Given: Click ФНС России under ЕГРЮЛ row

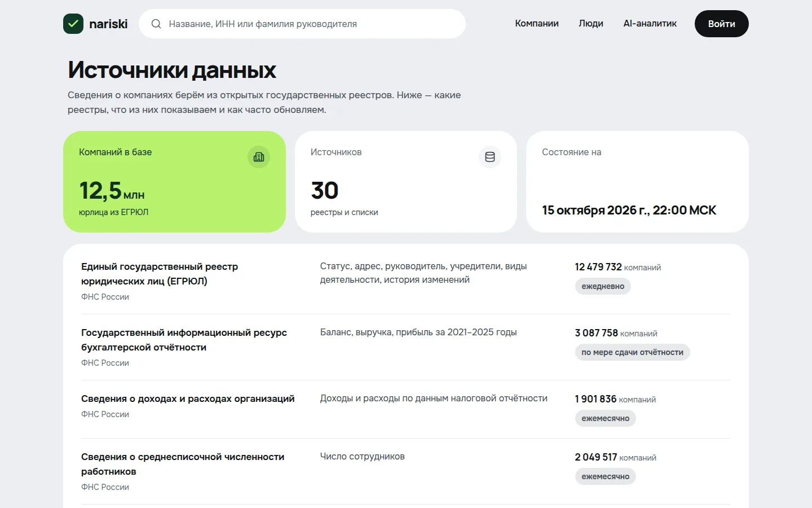Looking at the screenshot, I should [x=105, y=297].
